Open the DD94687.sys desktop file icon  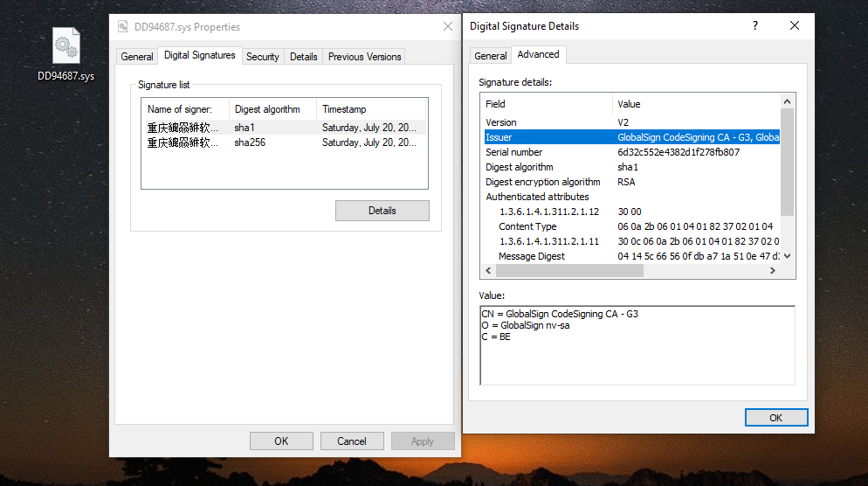pos(65,48)
